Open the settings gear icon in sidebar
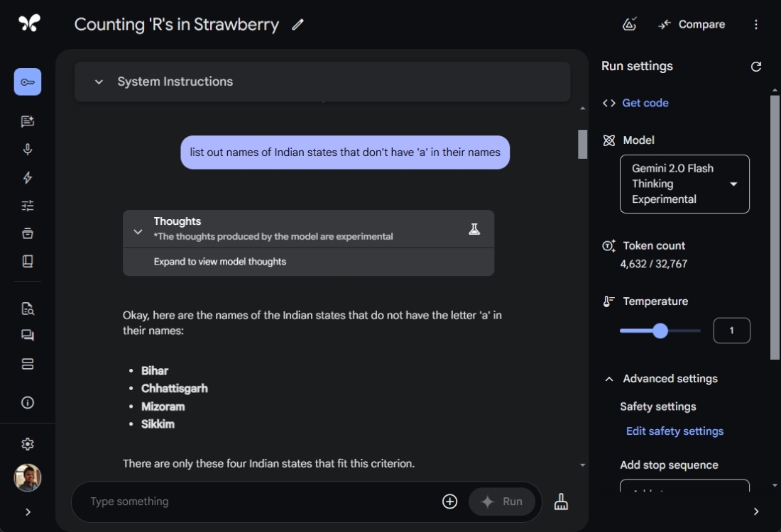This screenshot has width=781, height=532. click(x=28, y=444)
